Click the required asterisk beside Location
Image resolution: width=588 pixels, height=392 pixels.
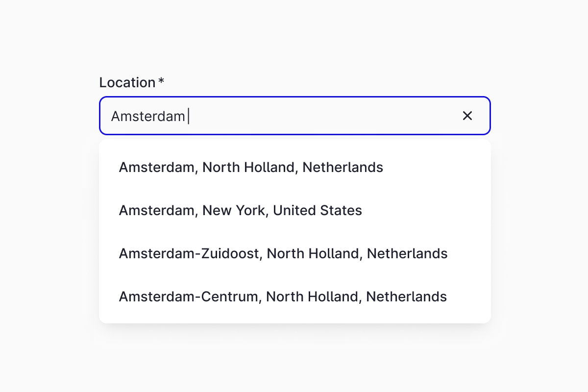(x=161, y=81)
